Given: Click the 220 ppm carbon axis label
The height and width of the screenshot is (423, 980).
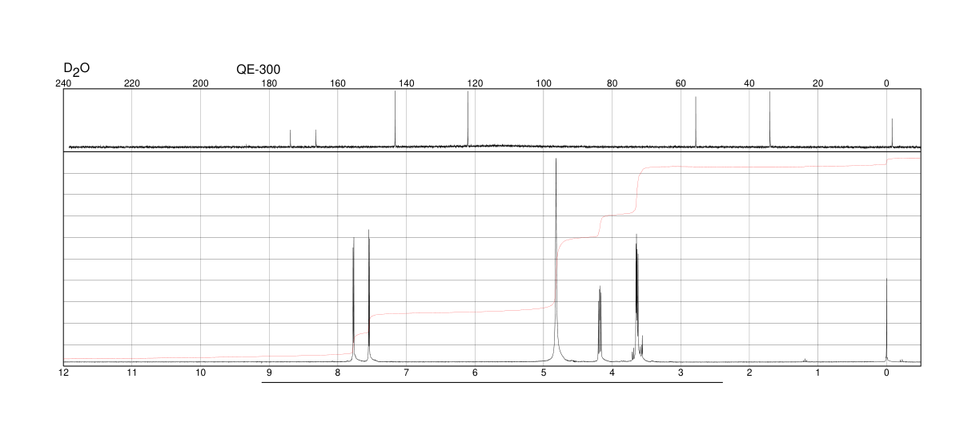Looking at the screenshot, I should [x=132, y=83].
